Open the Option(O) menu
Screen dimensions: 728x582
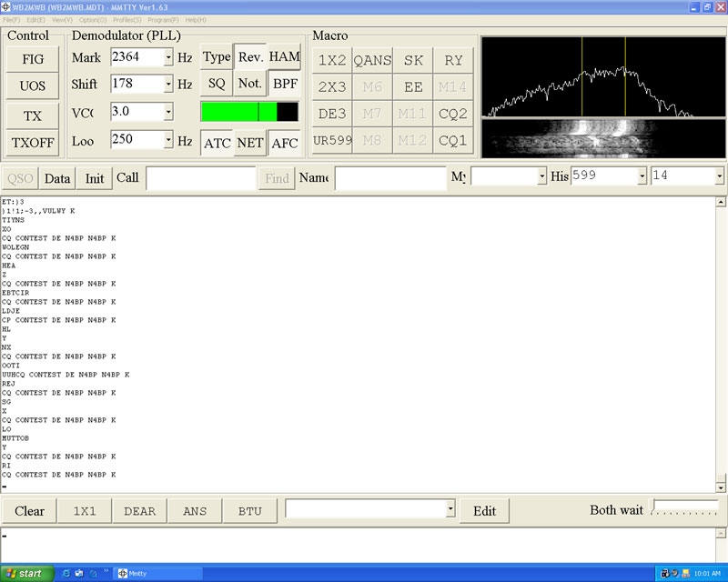[x=93, y=20]
